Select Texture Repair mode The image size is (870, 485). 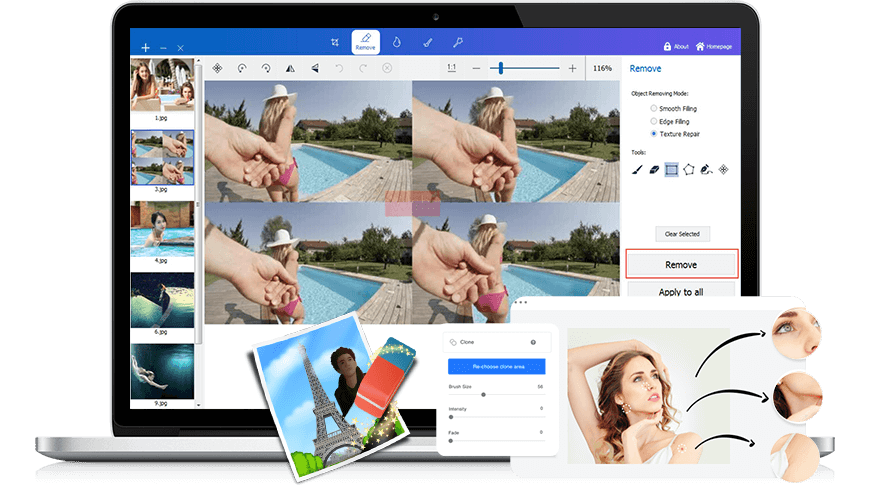[x=675, y=134]
